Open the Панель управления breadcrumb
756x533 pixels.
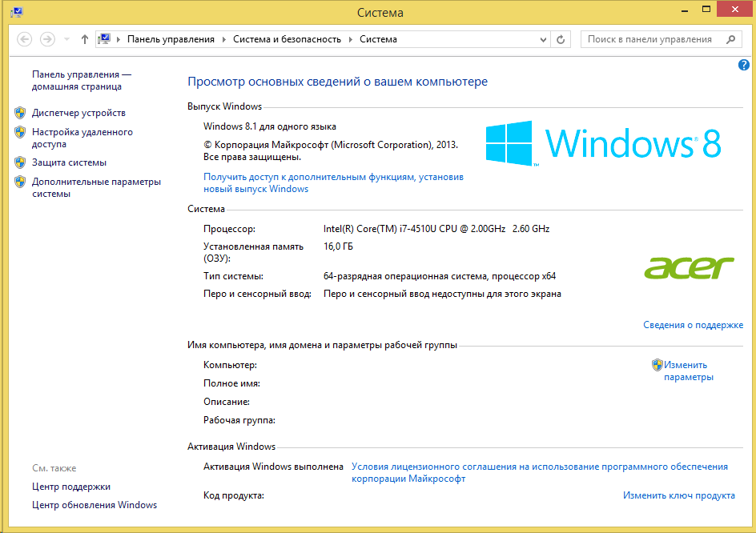point(171,39)
